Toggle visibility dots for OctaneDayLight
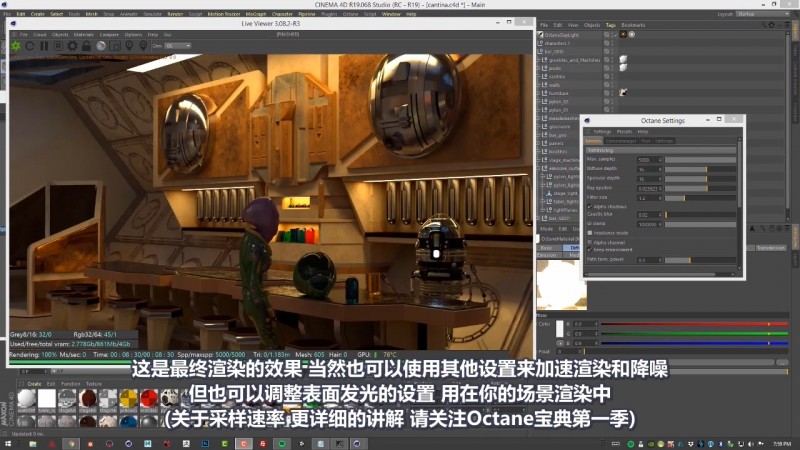The image size is (800, 450). (x=612, y=35)
